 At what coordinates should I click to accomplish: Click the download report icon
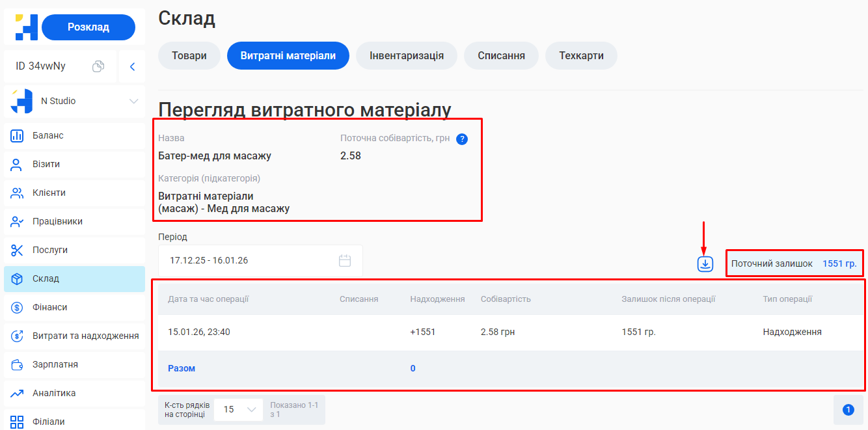(x=705, y=264)
